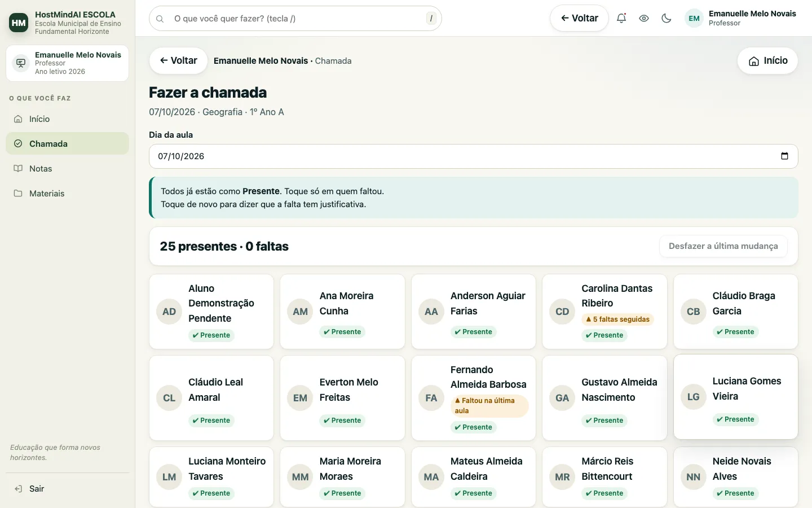Click the CD avatar of Carolina Dantas
This screenshot has width=812, height=508.
(x=562, y=312)
